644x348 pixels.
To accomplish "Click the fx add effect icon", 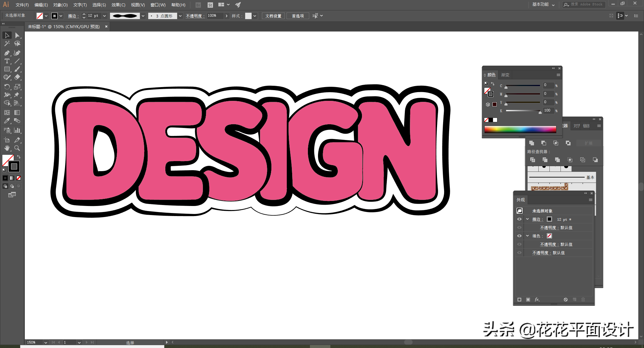I will click(537, 299).
